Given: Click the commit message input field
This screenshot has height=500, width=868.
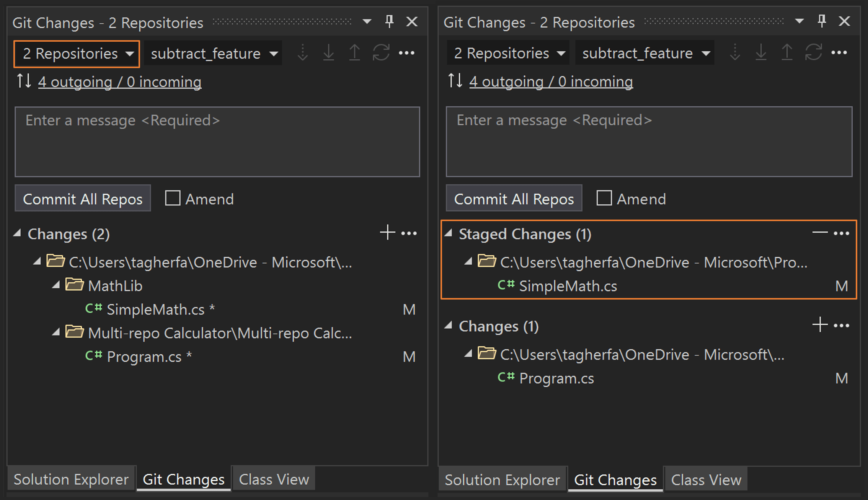Looking at the screenshot, I should click(217, 142).
